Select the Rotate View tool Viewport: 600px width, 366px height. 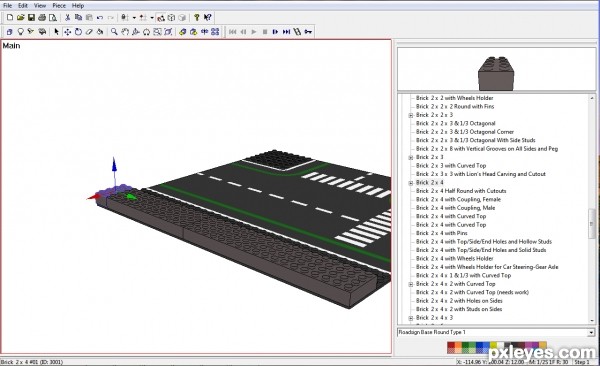(135, 32)
